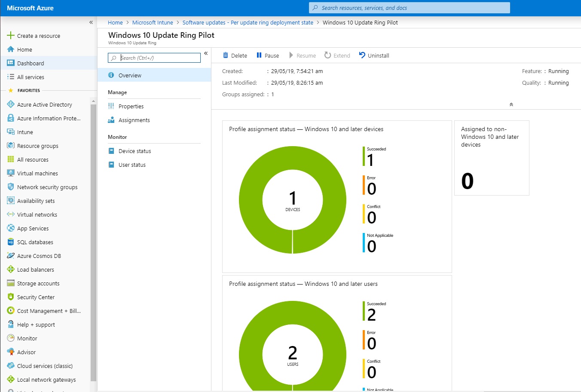Open Security Center shield icon
This screenshot has width=581, height=392.
tap(11, 297)
